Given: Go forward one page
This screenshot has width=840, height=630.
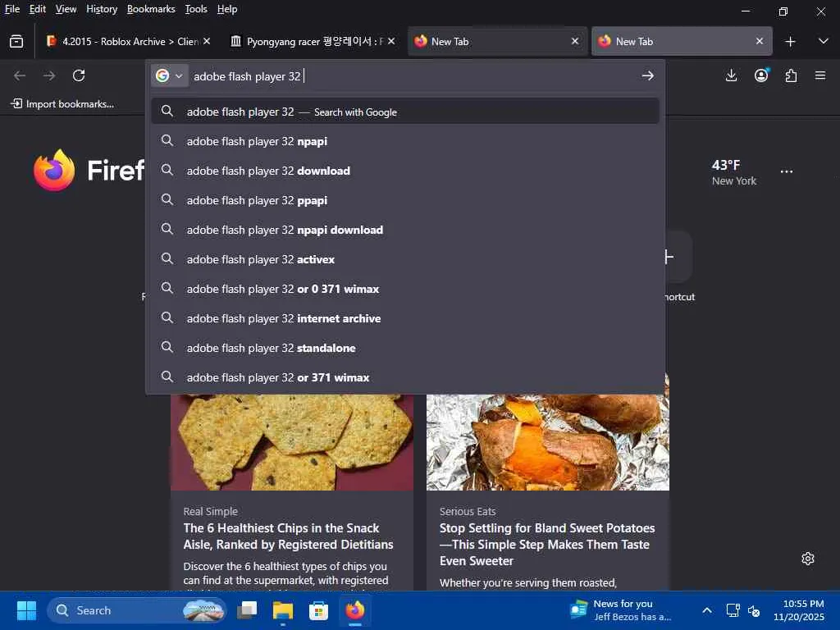Looking at the screenshot, I should 49,75.
